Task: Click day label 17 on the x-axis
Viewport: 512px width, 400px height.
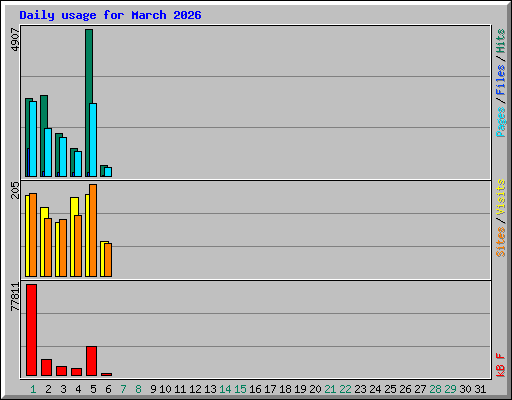Action: coord(270,389)
